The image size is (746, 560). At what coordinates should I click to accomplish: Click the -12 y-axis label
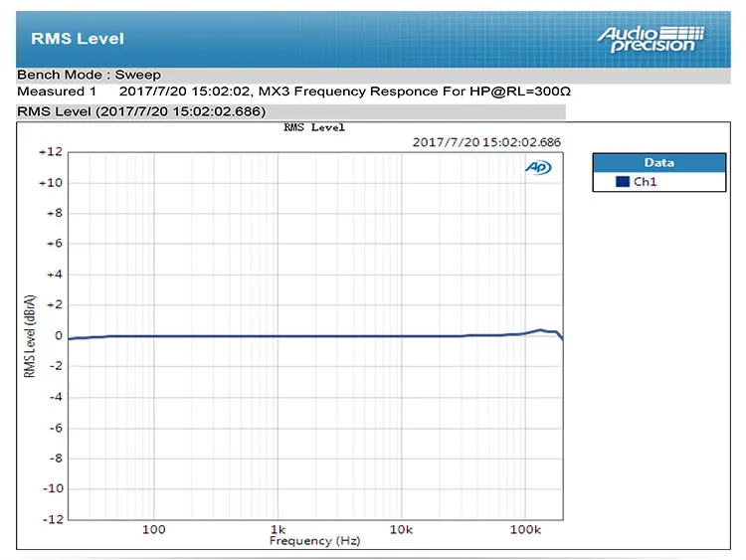pos(53,519)
